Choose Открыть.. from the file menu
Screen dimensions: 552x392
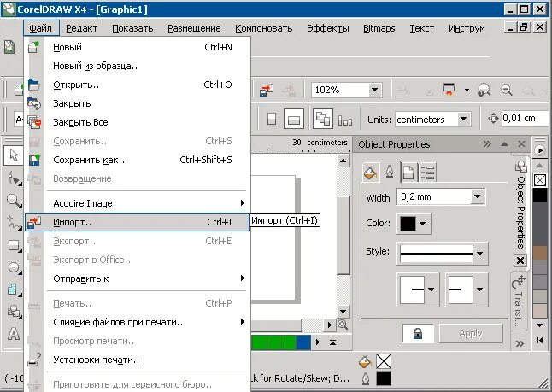(138, 85)
